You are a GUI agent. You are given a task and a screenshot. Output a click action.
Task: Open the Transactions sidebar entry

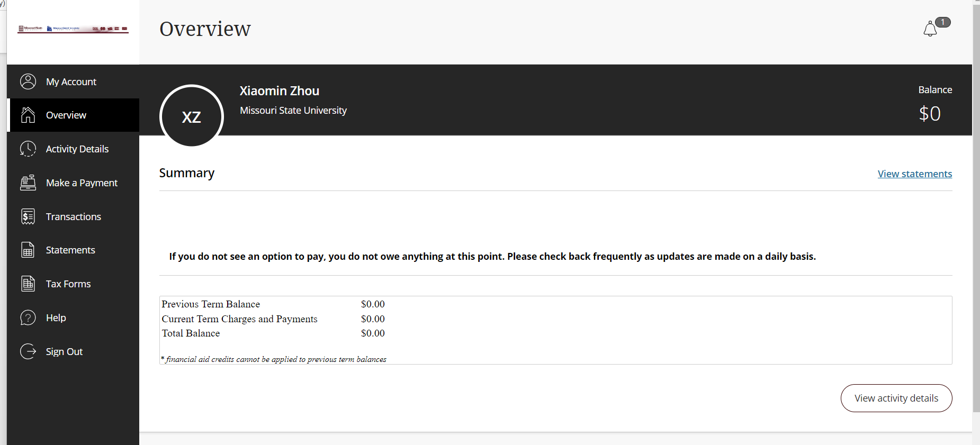pyautogui.click(x=73, y=217)
